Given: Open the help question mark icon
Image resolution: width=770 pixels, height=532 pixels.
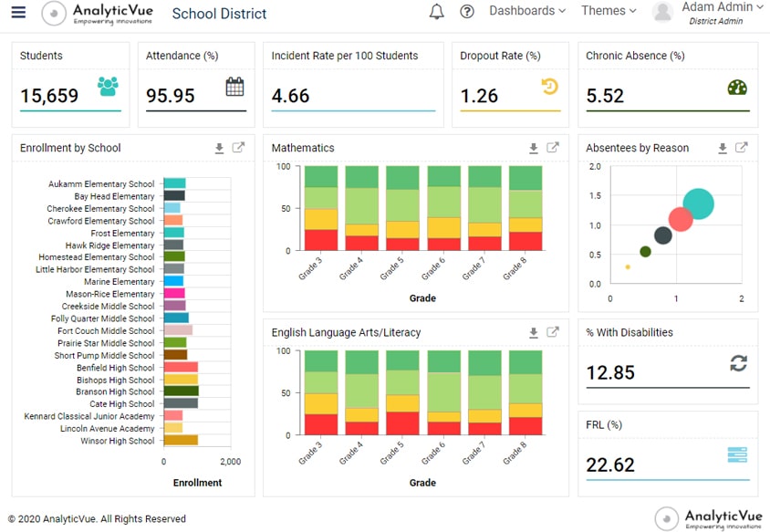Looking at the screenshot, I should pos(467,11).
